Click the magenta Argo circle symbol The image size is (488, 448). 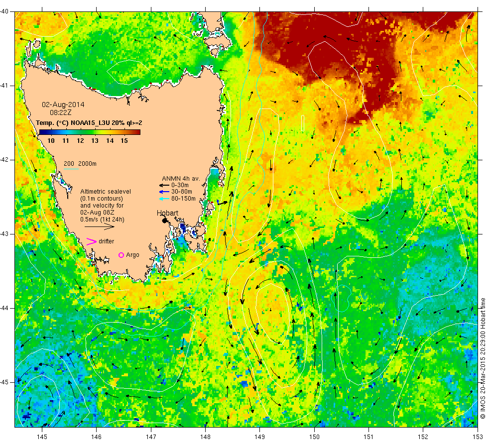click(122, 255)
